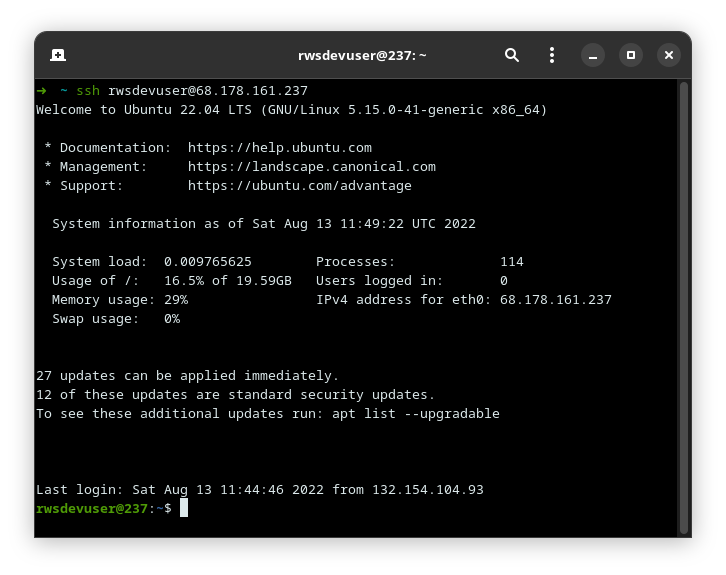Maximize the terminal window
Viewport: 726px width, 575px height.
tap(631, 55)
